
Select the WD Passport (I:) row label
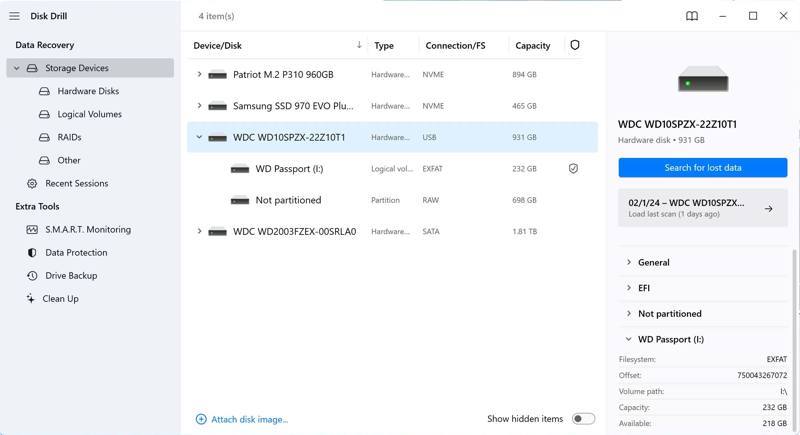pyautogui.click(x=289, y=169)
